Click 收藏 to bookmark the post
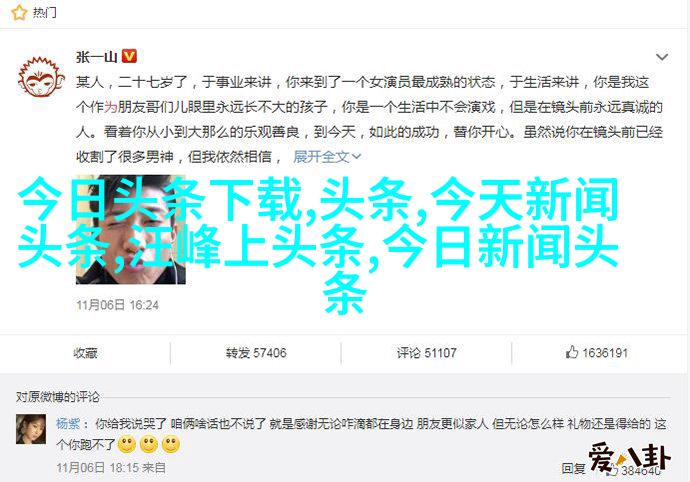Image resolution: width=690 pixels, height=482 pixels. (x=85, y=353)
